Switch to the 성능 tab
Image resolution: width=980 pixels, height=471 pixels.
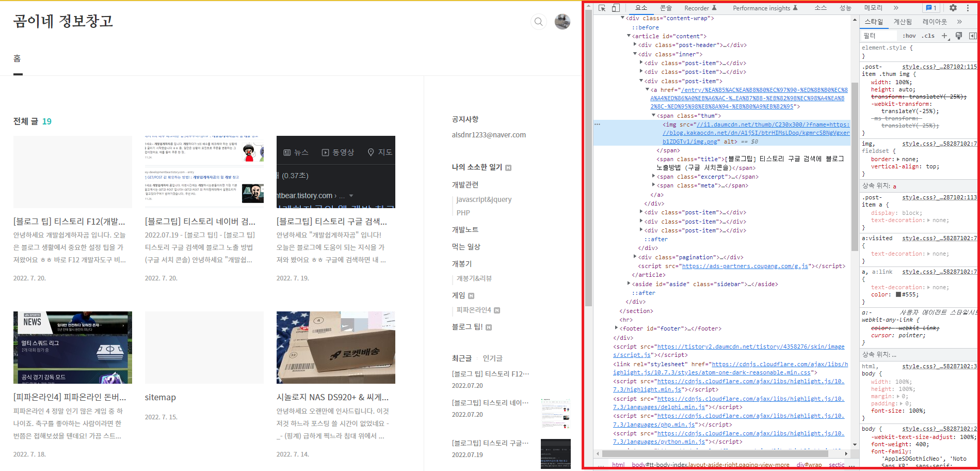pyautogui.click(x=845, y=8)
